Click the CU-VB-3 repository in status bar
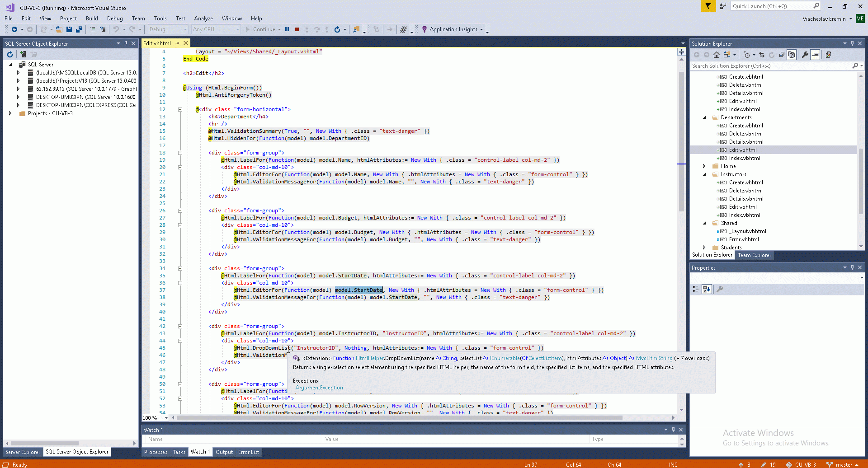This screenshot has height=468, width=868. coord(801,464)
